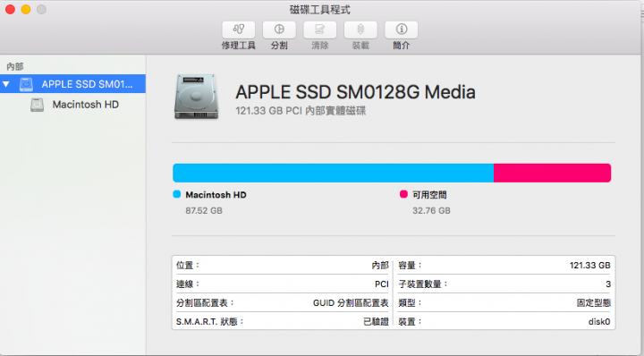This screenshot has width=644, height=356.
Task: Click the blue Macintosh HD legend dot
Action: tap(176, 194)
